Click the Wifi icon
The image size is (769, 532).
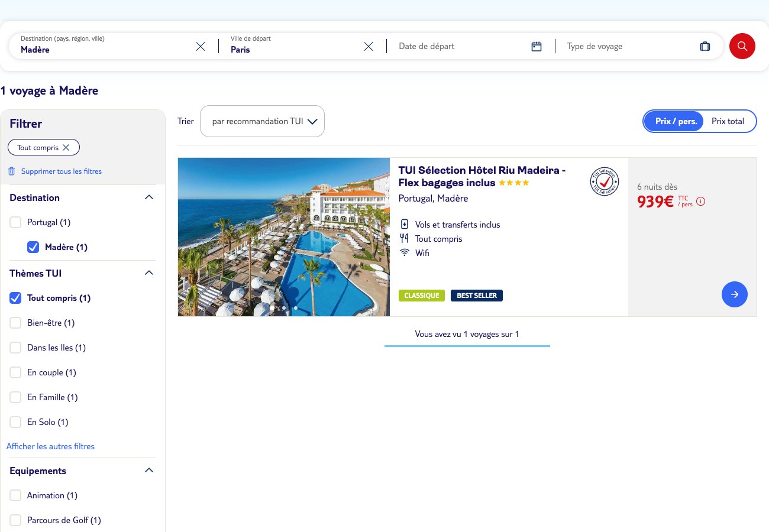405,253
